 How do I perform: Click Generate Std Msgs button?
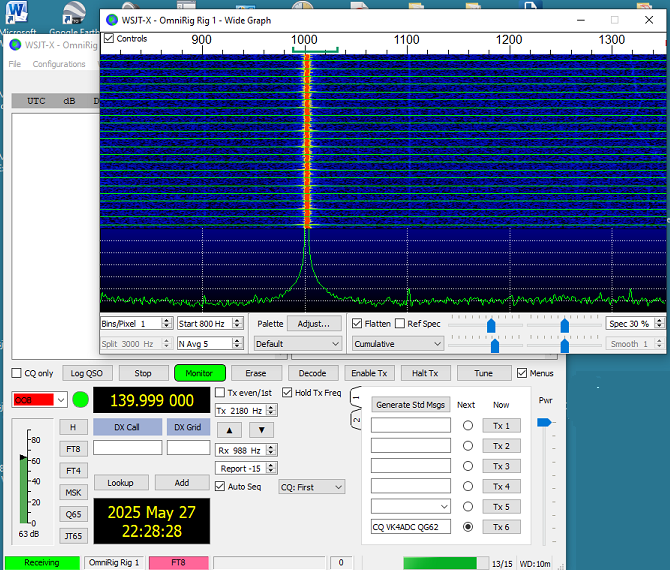[411, 405]
